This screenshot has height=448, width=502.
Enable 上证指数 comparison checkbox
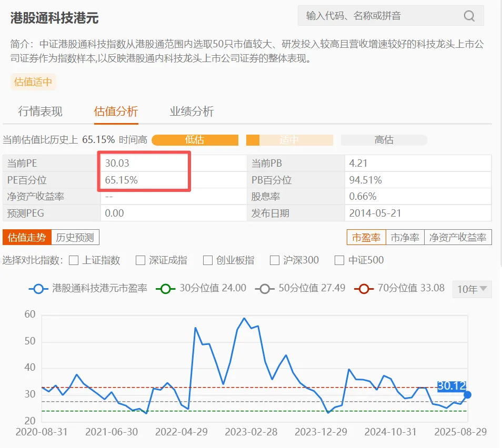click(74, 260)
